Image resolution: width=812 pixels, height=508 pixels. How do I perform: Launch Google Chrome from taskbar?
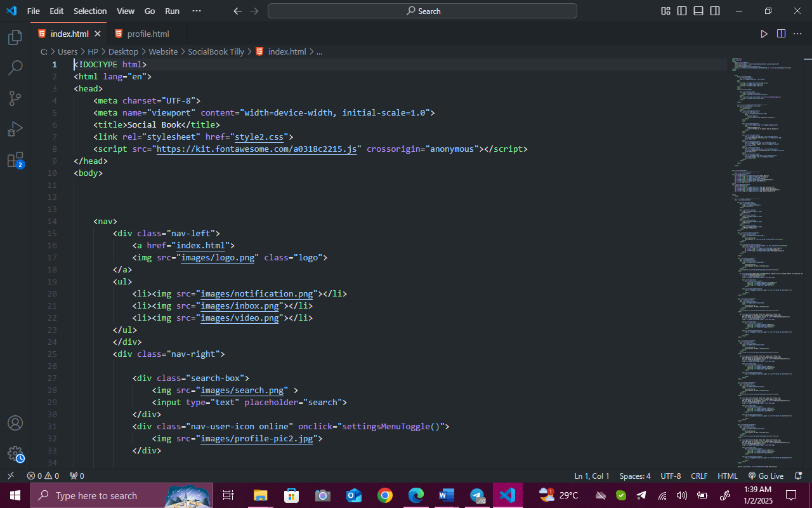coord(384,495)
